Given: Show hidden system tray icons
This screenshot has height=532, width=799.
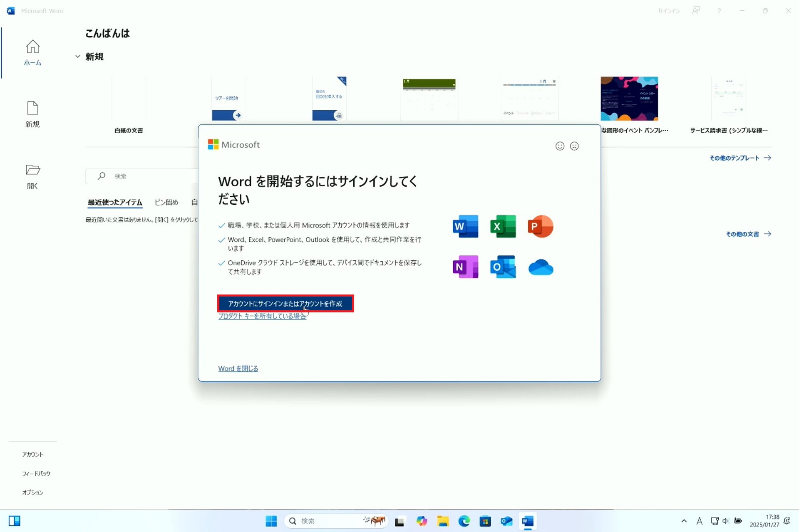Looking at the screenshot, I should [684, 521].
